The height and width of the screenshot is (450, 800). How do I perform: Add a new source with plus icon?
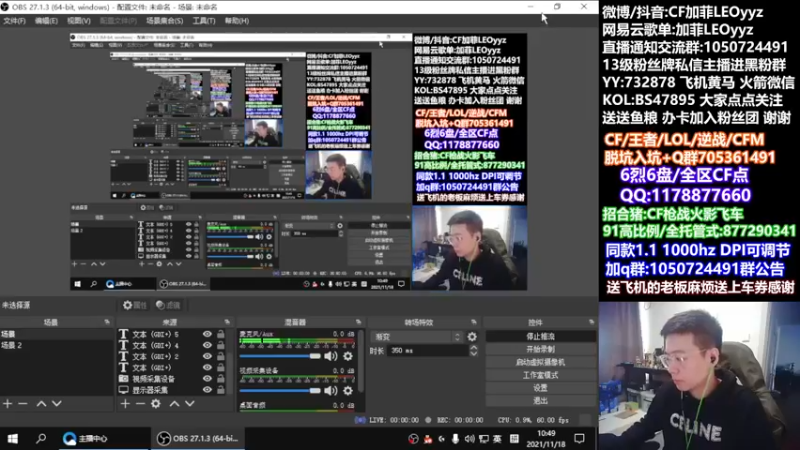pyautogui.click(x=125, y=404)
